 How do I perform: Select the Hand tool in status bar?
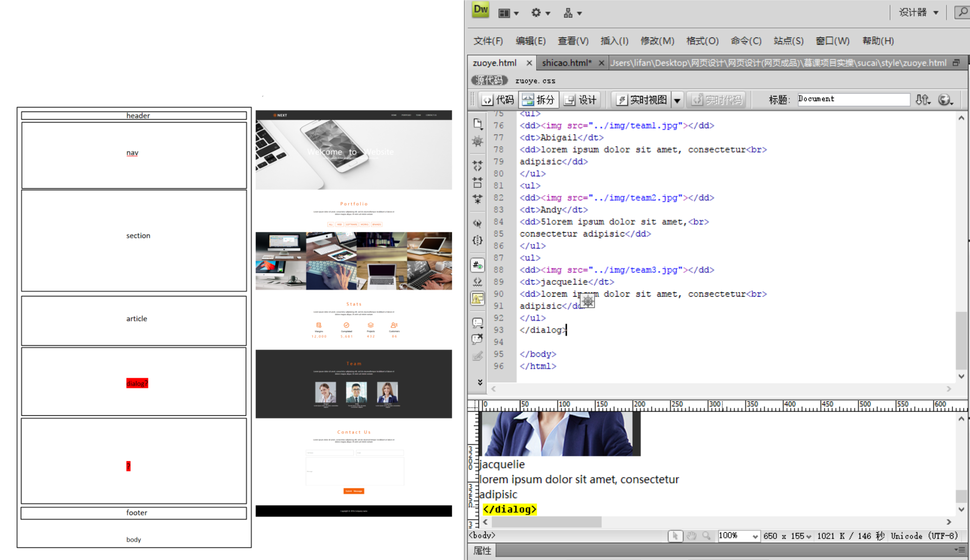tap(691, 536)
